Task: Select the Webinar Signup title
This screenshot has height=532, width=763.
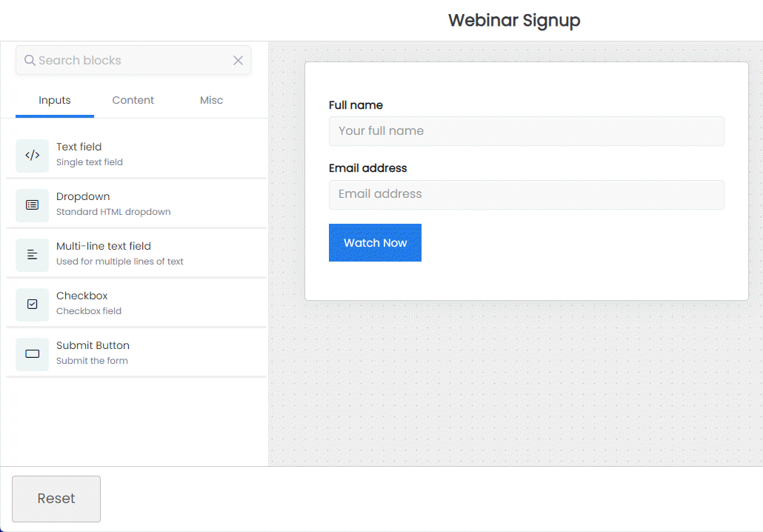Action: pos(514,20)
